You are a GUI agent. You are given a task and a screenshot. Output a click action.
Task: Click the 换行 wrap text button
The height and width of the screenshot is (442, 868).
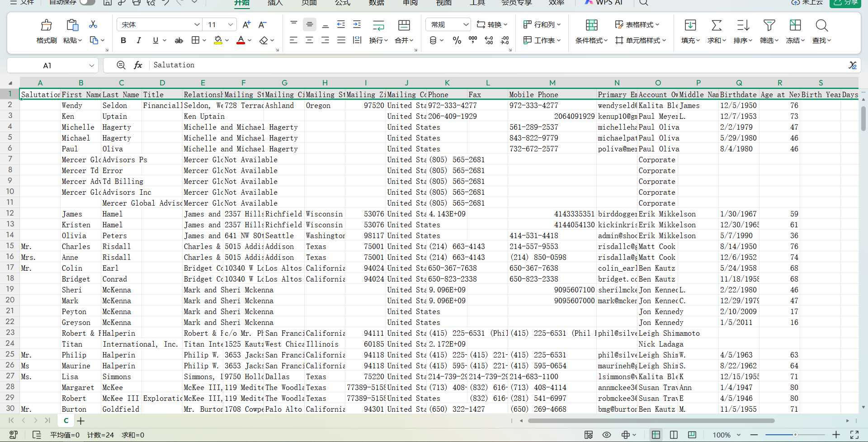pos(378,32)
